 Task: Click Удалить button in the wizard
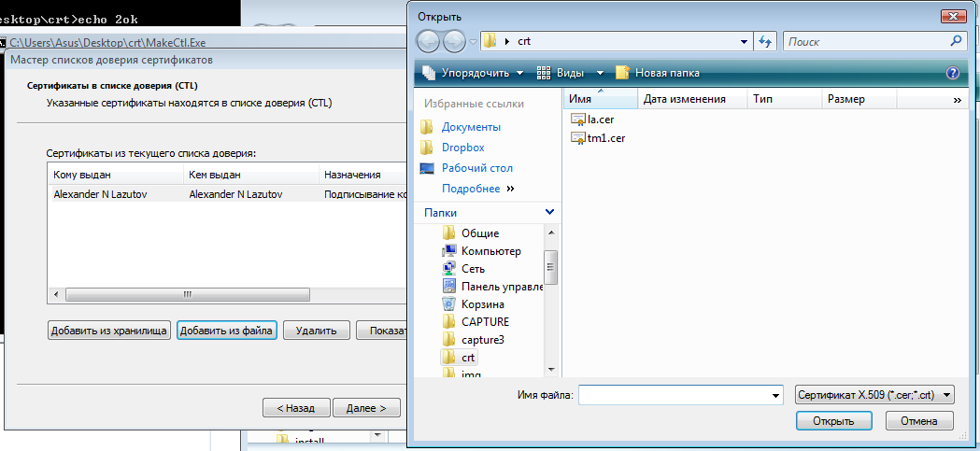pyautogui.click(x=316, y=331)
